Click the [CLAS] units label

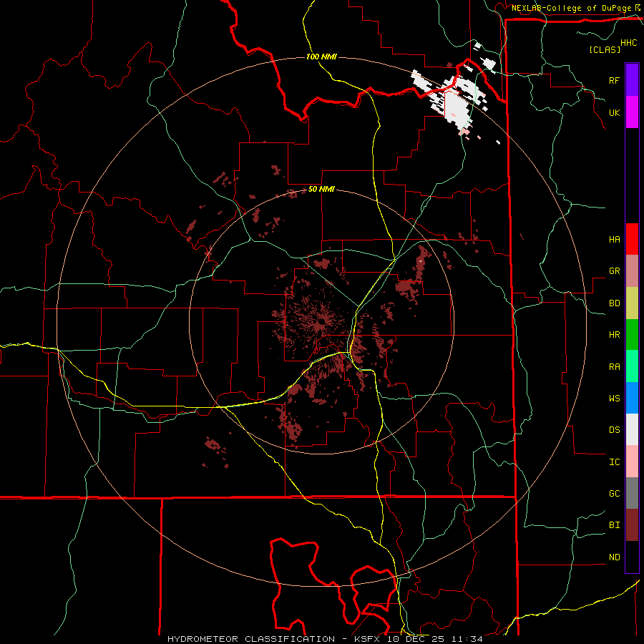(x=605, y=49)
